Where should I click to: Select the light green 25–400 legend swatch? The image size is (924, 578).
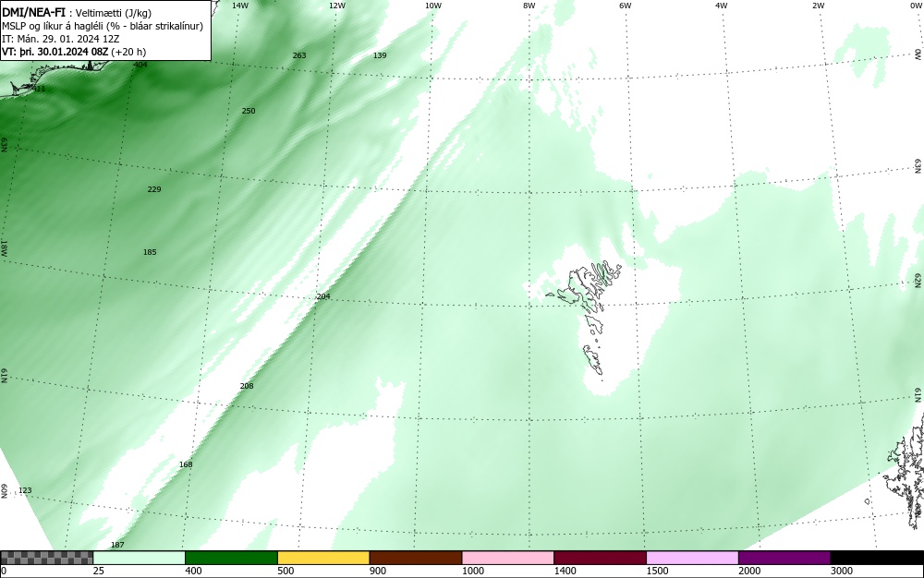tap(140, 558)
